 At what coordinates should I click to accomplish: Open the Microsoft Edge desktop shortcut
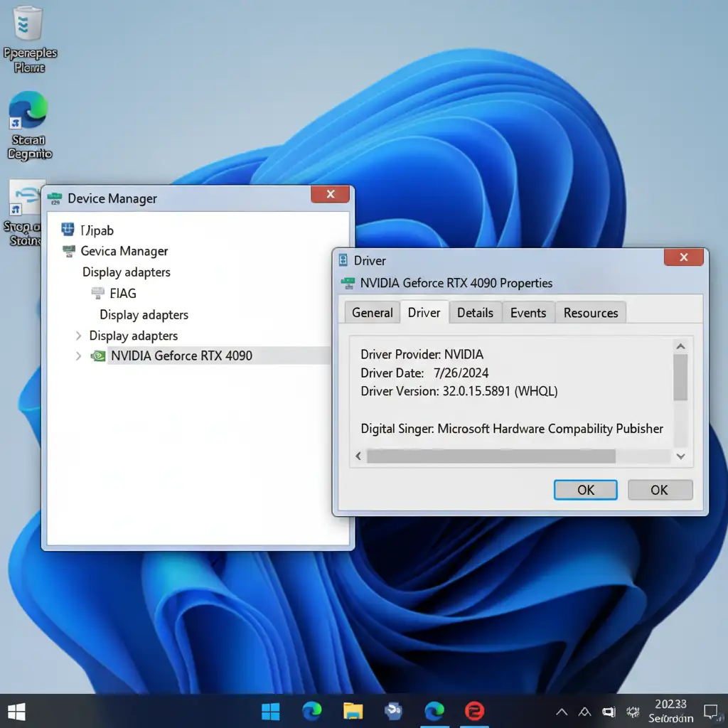[28, 112]
